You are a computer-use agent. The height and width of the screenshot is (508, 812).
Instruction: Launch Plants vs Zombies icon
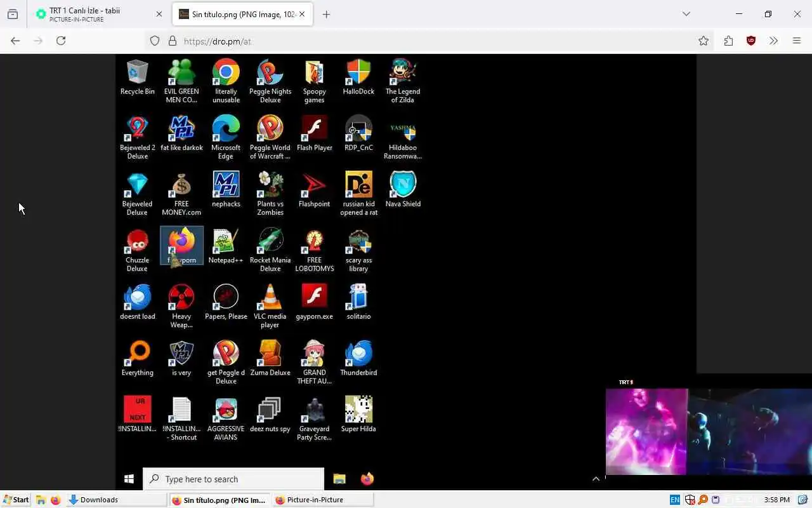pyautogui.click(x=270, y=194)
